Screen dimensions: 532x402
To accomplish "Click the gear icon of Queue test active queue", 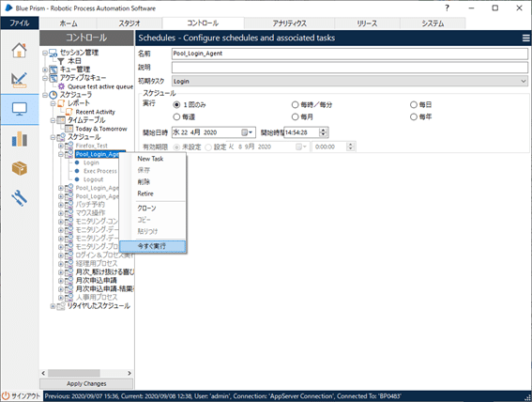I will (x=61, y=86).
